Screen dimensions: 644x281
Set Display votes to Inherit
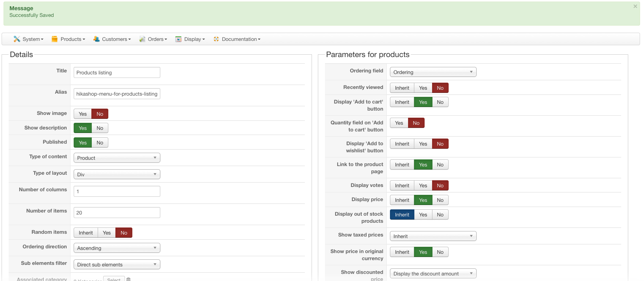pyautogui.click(x=402, y=185)
